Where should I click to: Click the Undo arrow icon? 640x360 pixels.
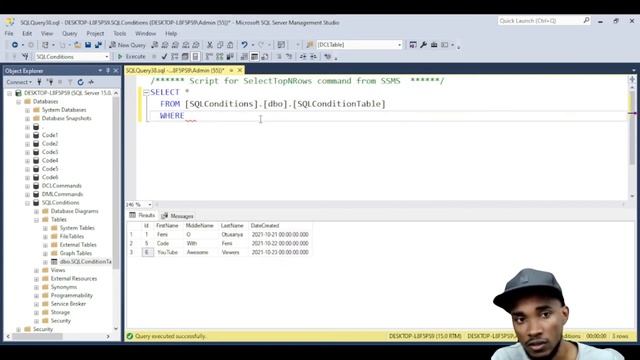point(244,45)
